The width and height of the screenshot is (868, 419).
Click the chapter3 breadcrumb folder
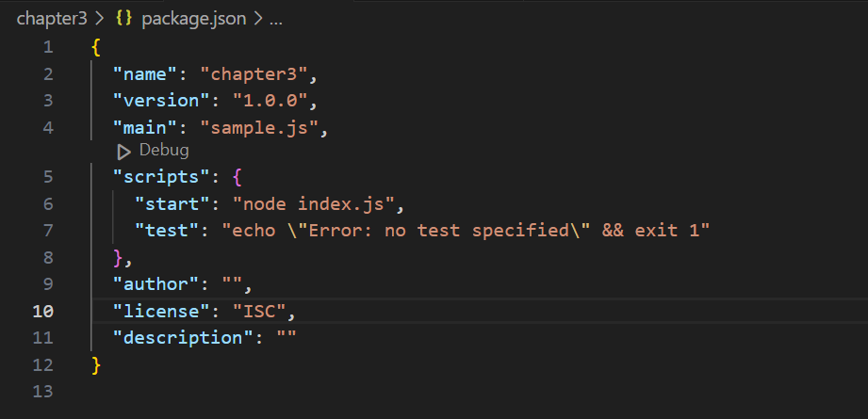coord(52,19)
